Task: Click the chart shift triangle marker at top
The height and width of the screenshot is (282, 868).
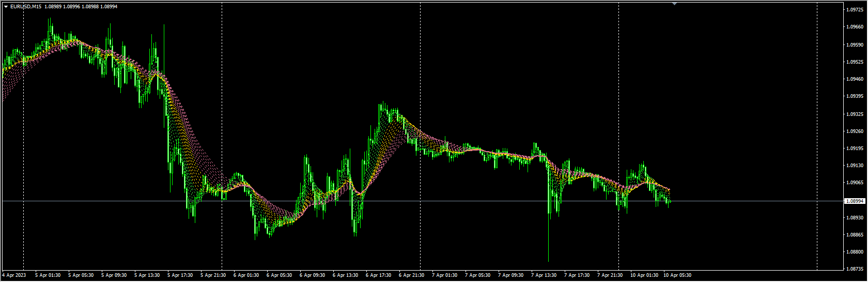Action: click(674, 4)
